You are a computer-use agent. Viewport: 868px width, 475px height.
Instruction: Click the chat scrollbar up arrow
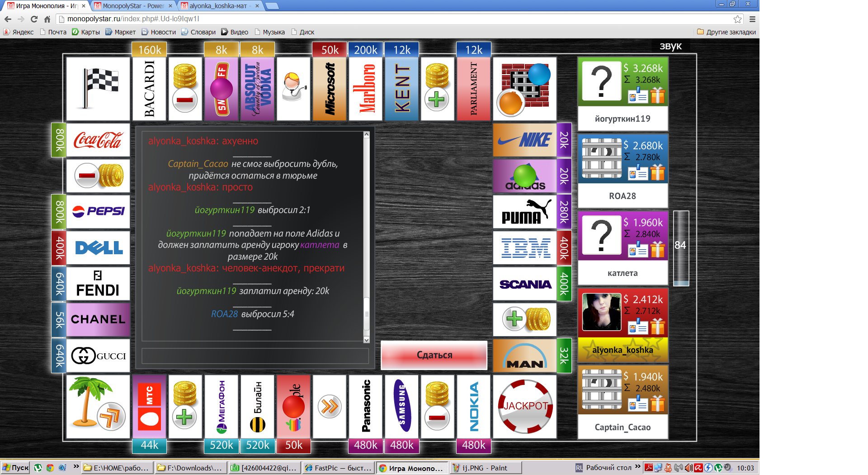tap(367, 134)
